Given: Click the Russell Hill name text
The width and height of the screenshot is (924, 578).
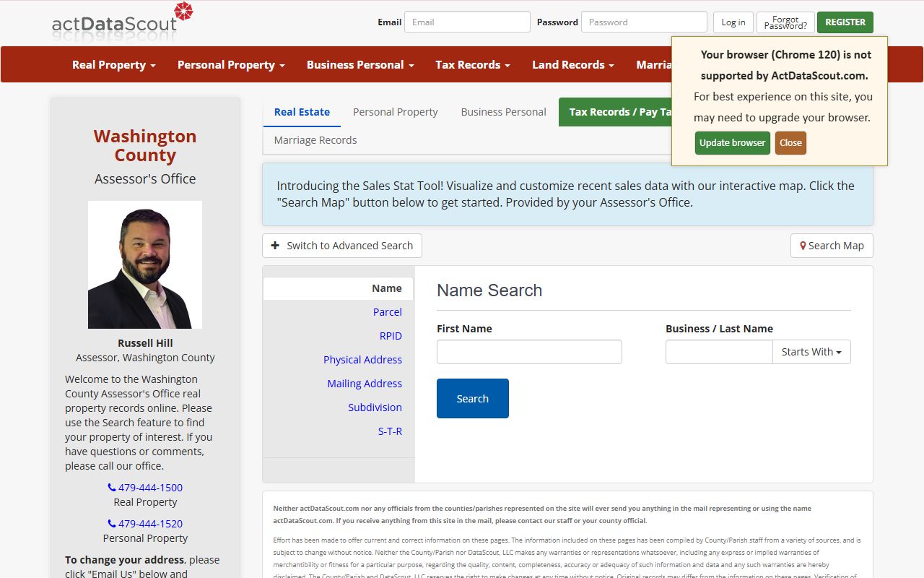Looking at the screenshot, I should point(145,343).
